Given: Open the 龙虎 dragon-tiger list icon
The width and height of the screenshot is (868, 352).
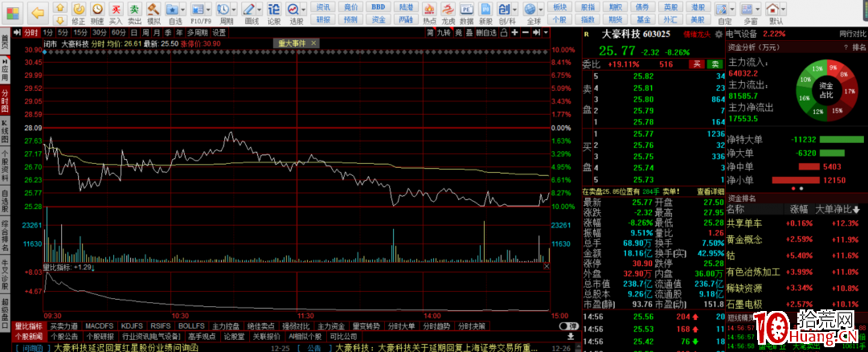Looking at the screenshot, I should point(448,10).
